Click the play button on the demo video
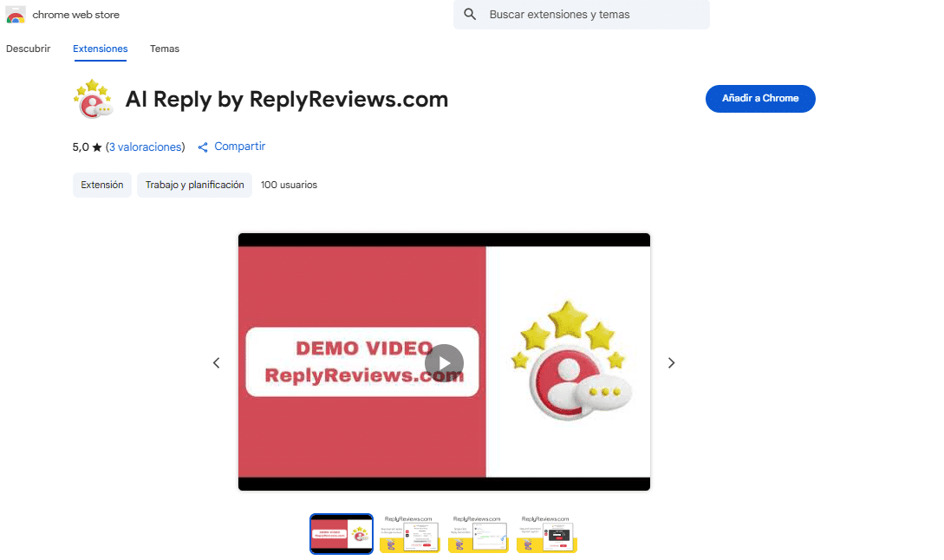944x560 pixels. pos(444,363)
